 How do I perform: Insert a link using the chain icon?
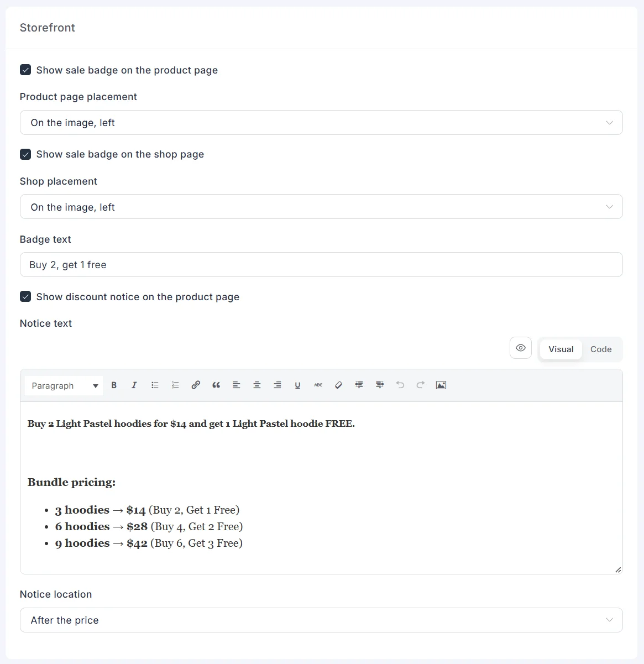click(196, 385)
